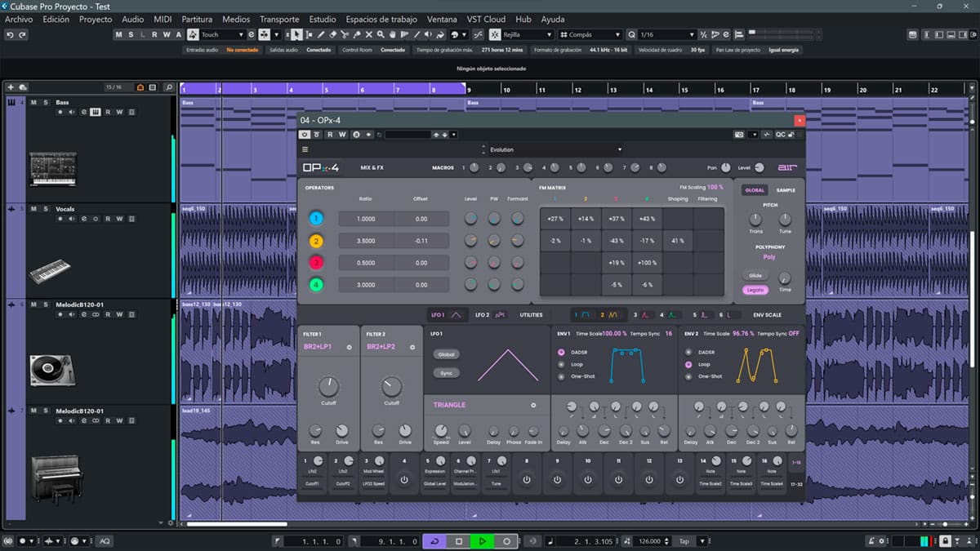Select the Mute X tool
Viewport: 980px width, 551px height.
coord(369,34)
